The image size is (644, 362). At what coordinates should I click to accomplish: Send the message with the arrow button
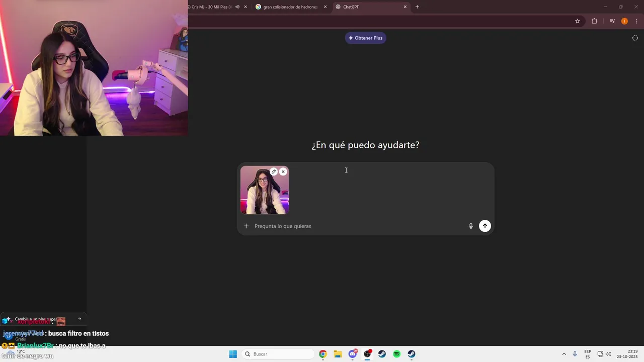click(x=485, y=226)
